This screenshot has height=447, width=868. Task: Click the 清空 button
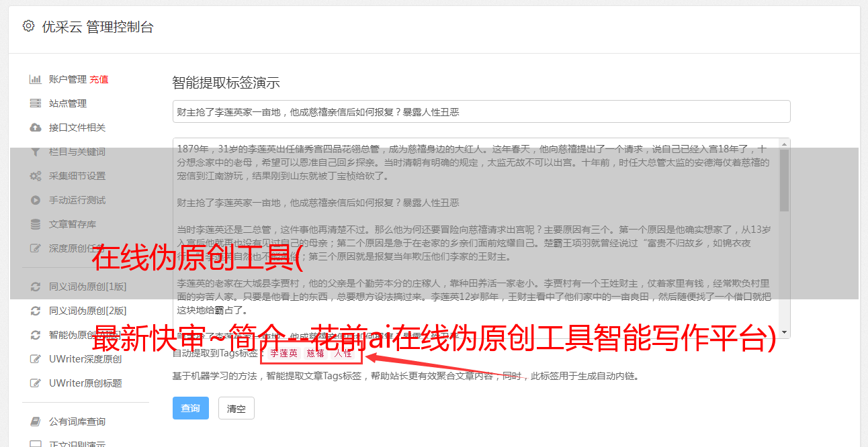236,408
